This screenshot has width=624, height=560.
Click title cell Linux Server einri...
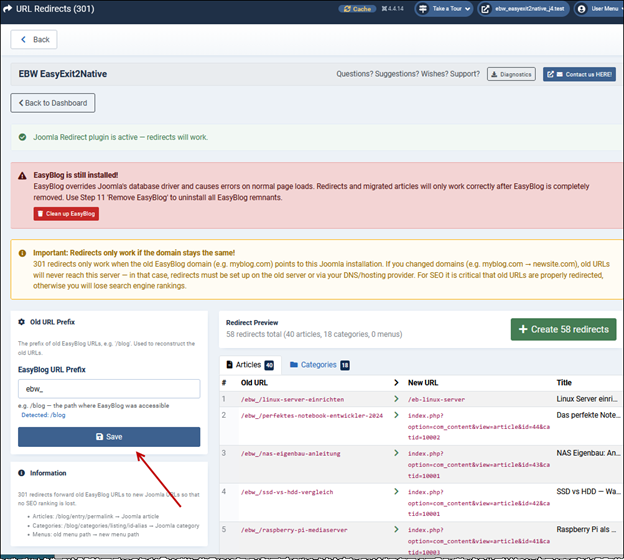coord(587,399)
